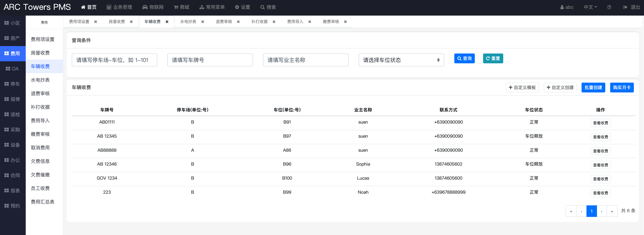The height and width of the screenshot is (235, 644).
Task: Open 设置 gear settings menu
Action: click(x=237, y=7)
